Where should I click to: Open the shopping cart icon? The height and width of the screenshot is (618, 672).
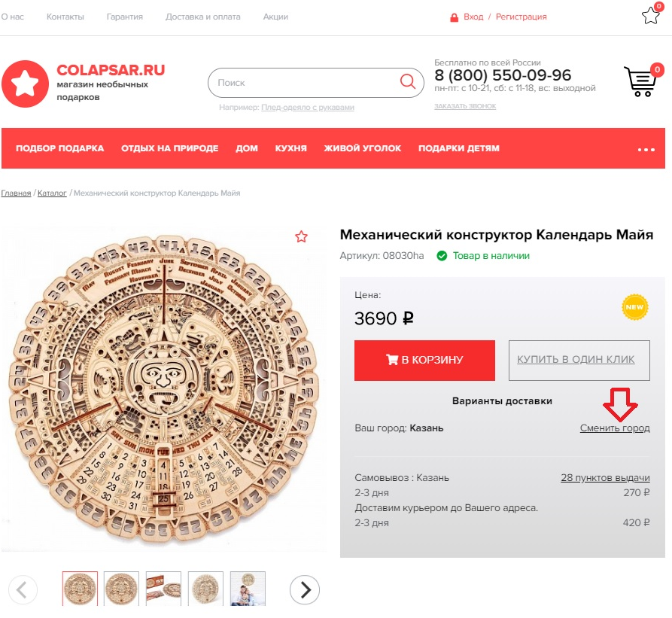(640, 82)
